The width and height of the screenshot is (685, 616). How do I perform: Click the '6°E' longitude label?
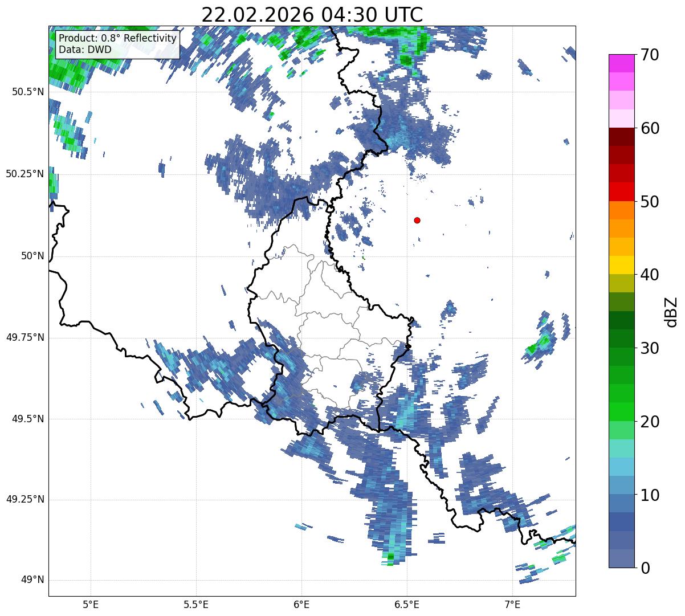pyautogui.click(x=301, y=604)
